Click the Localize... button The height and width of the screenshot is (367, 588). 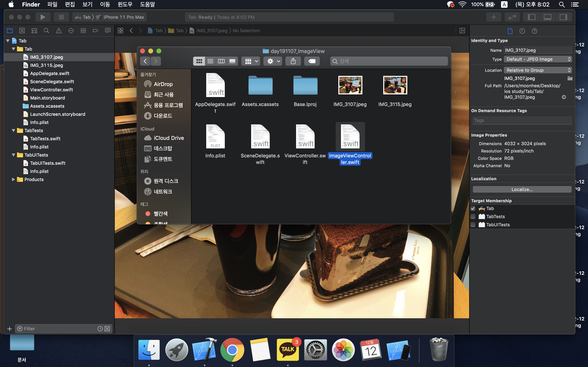pos(522,189)
